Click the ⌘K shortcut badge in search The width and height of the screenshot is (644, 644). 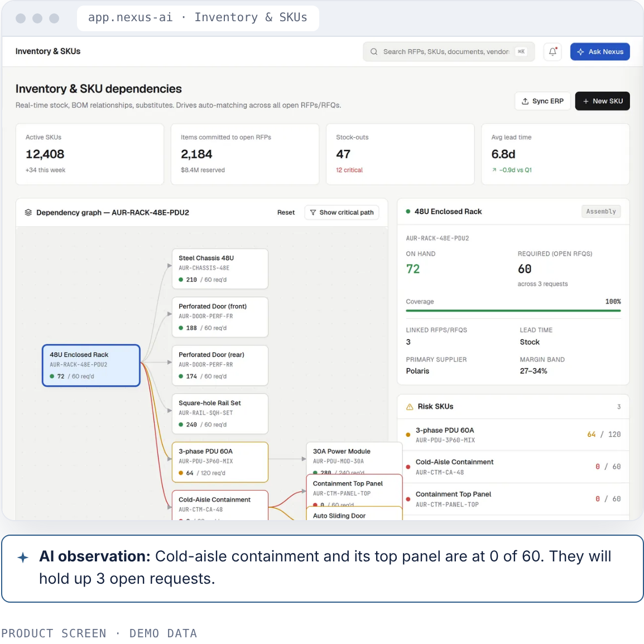(521, 52)
